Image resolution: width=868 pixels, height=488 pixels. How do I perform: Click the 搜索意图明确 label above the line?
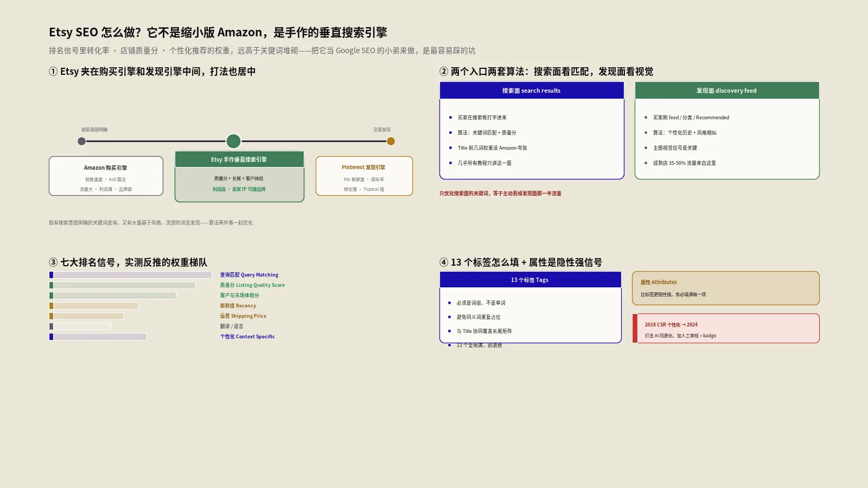(x=94, y=130)
